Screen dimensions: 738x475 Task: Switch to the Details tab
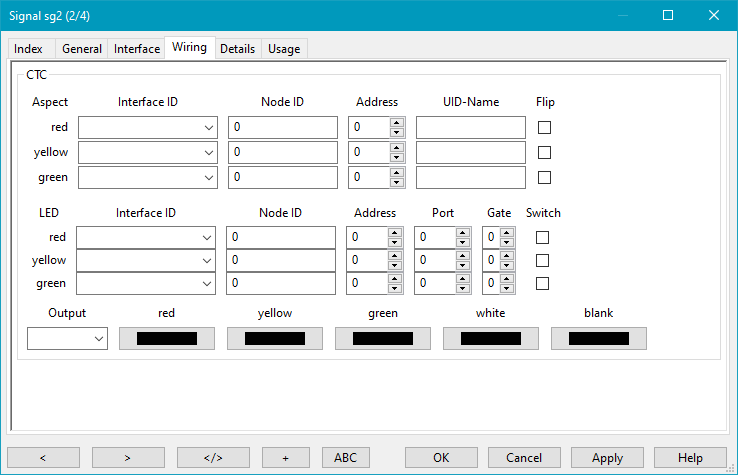click(237, 49)
